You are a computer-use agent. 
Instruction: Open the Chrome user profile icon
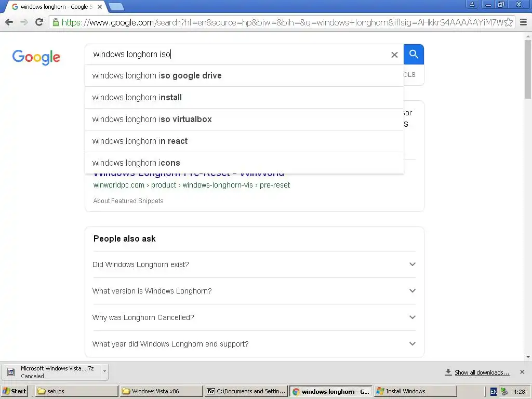tap(472, 4)
